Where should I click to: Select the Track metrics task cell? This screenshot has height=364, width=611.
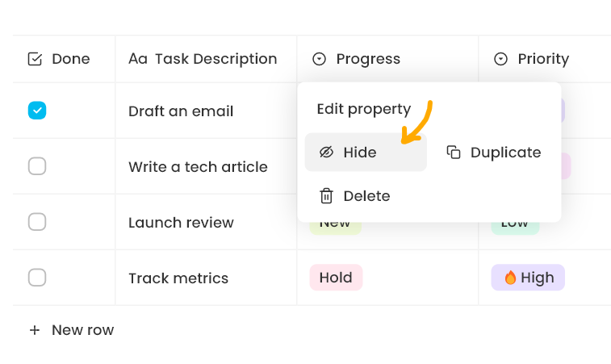pyautogui.click(x=178, y=278)
